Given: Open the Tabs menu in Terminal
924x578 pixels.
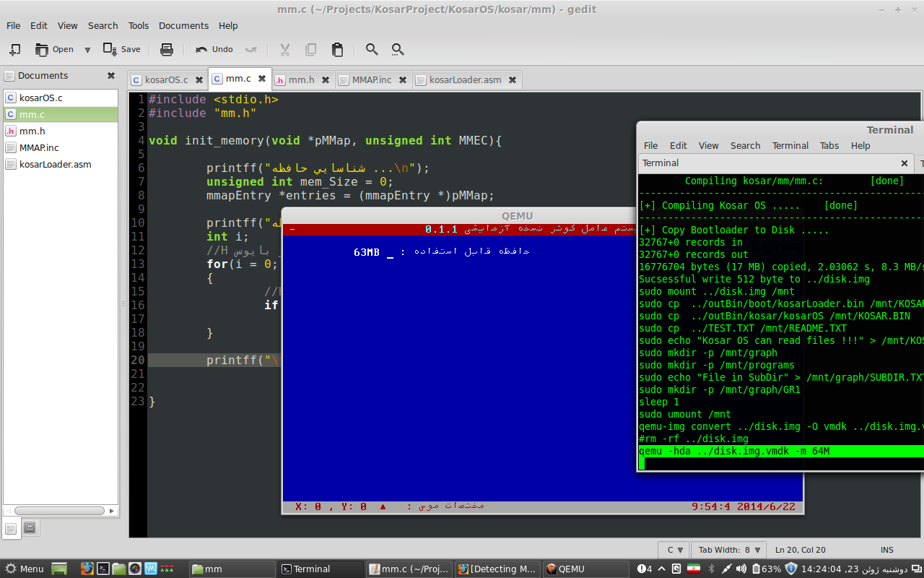Looking at the screenshot, I should click(829, 145).
